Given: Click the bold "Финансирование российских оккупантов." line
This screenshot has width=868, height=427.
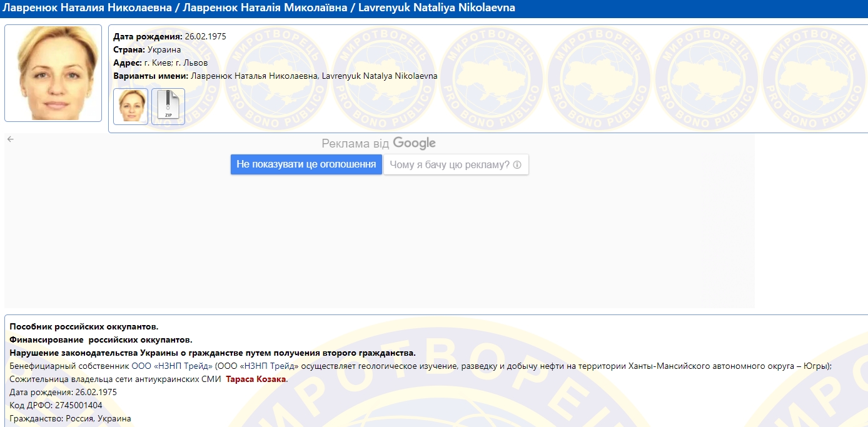Looking at the screenshot, I should 101,339.
